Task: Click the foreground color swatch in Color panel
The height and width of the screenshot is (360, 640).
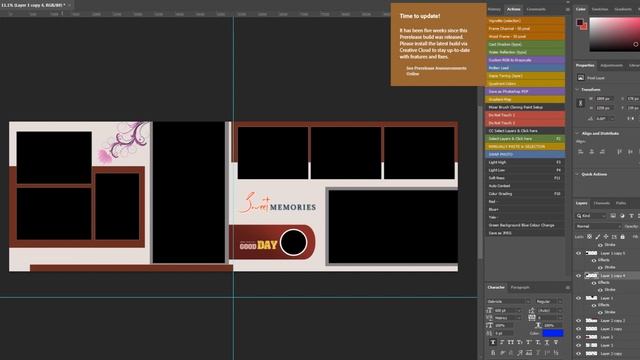Action: 580,22
